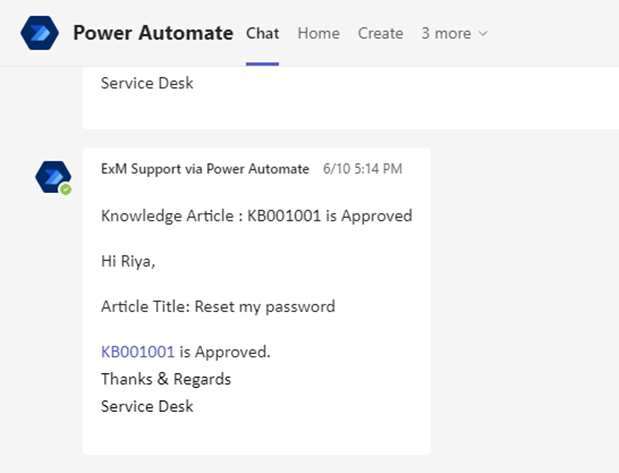The image size is (619, 473).
Task: Open the blue KB001001 hyperlink
Action: (138, 352)
